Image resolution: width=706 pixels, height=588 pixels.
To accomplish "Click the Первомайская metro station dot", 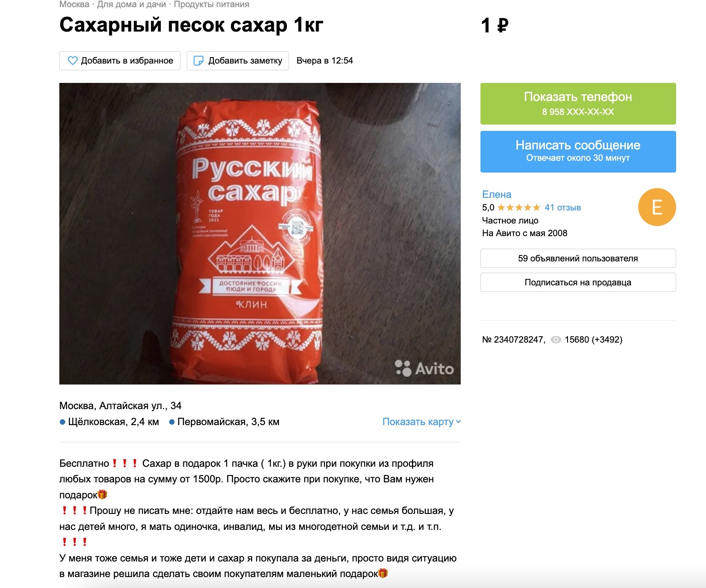I will pos(172,422).
